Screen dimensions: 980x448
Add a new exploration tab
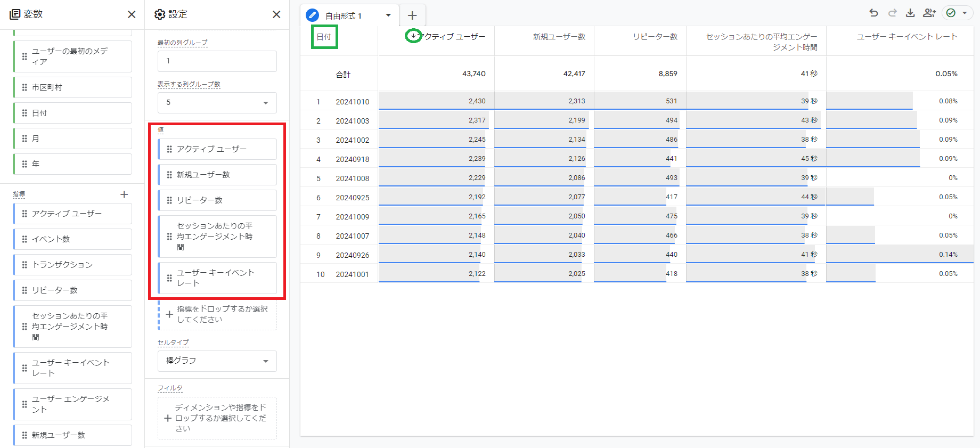pos(412,15)
